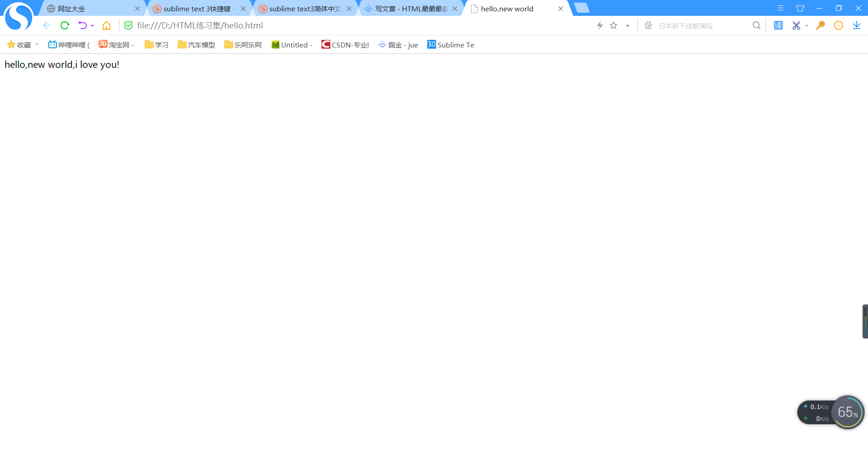Go to the home page icon
This screenshot has height=466, width=868.
[x=107, y=25]
